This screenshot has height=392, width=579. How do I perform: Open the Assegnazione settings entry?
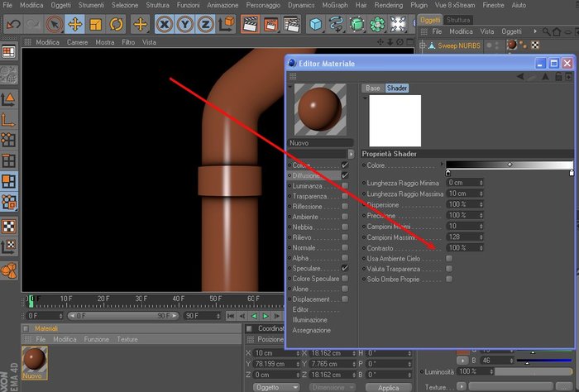click(x=311, y=330)
